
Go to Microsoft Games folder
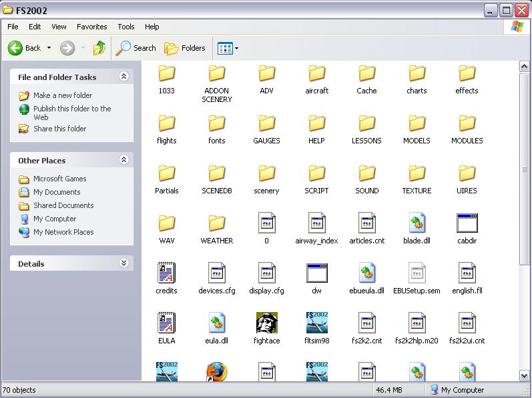[x=59, y=179]
